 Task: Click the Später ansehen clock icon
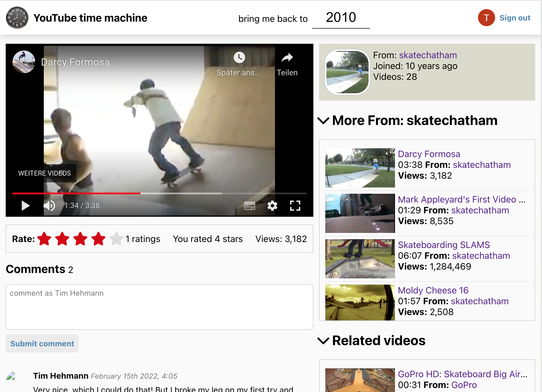tap(239, 58)
